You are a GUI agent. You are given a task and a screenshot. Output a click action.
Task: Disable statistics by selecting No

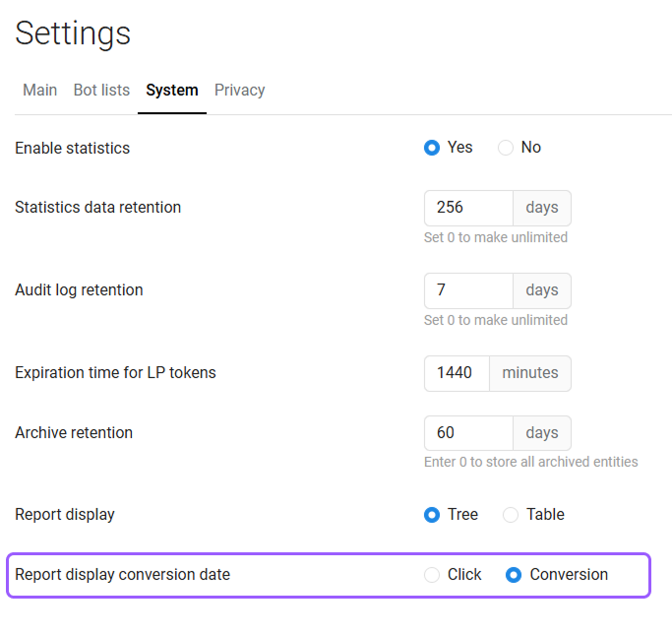pos(506,148)
